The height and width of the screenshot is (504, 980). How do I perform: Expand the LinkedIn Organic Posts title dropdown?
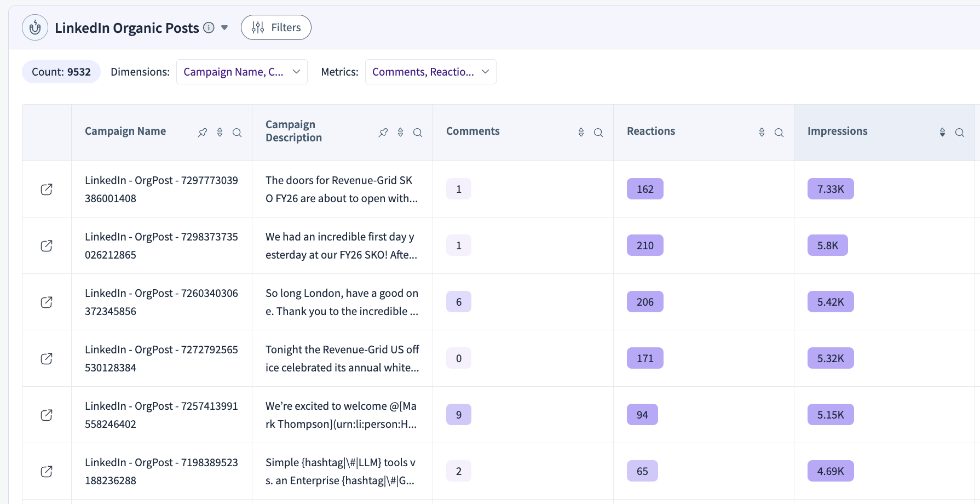pyautogui.click(x=224, y=27)
